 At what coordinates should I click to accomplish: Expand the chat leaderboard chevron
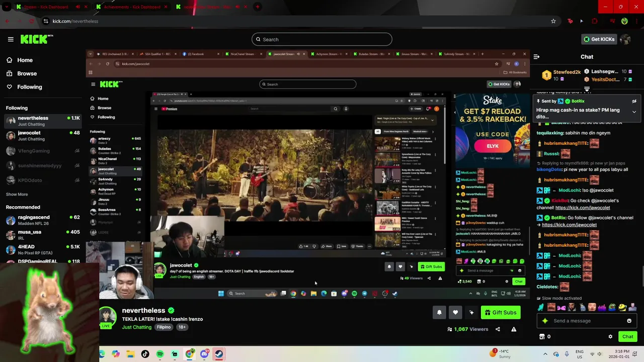pyautogui.click(x=587, y=89)
